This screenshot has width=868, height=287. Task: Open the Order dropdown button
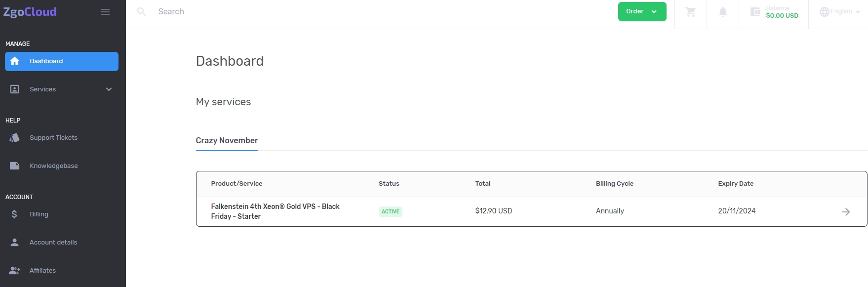[x=642, y=12]
